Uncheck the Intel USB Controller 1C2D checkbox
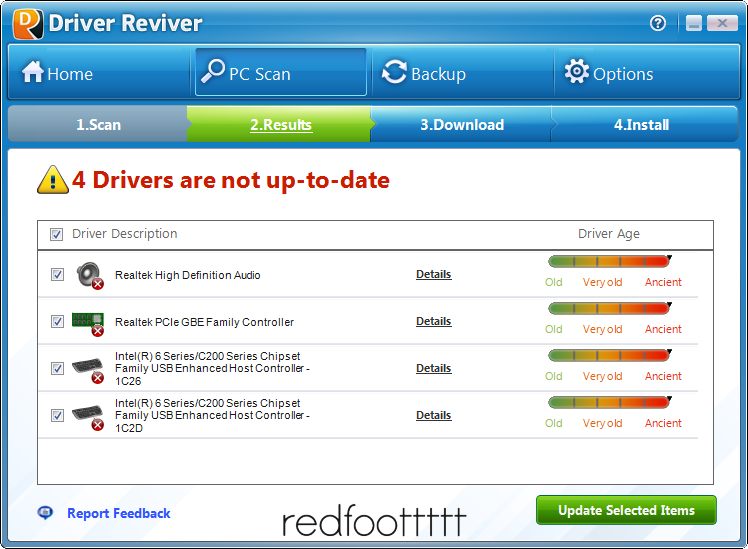The image size is (748, 549). [57, 415]
